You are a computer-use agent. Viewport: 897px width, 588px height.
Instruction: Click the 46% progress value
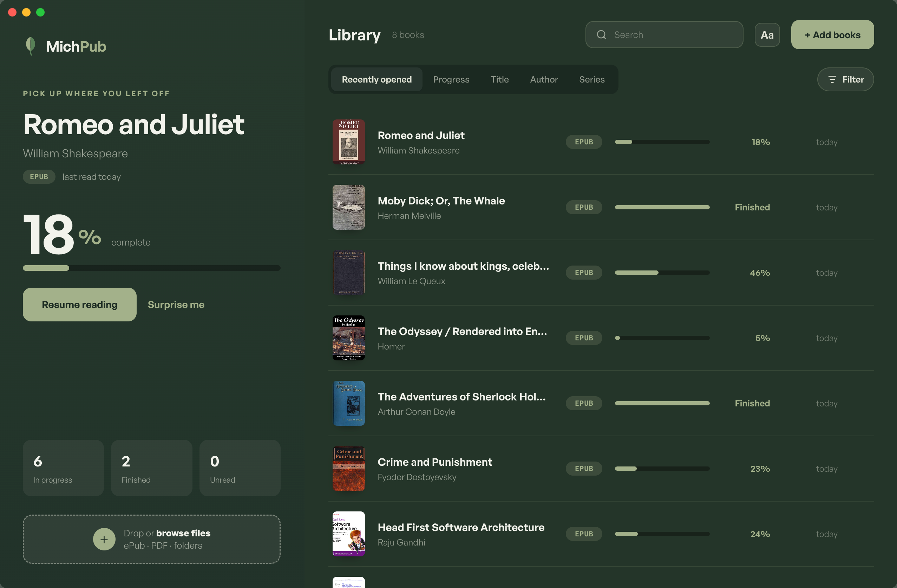(x=760, y=273)
